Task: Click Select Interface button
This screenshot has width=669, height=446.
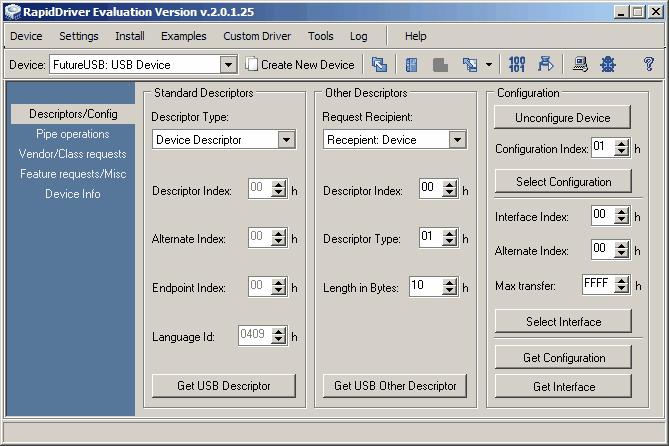Action: click(563, 322)
